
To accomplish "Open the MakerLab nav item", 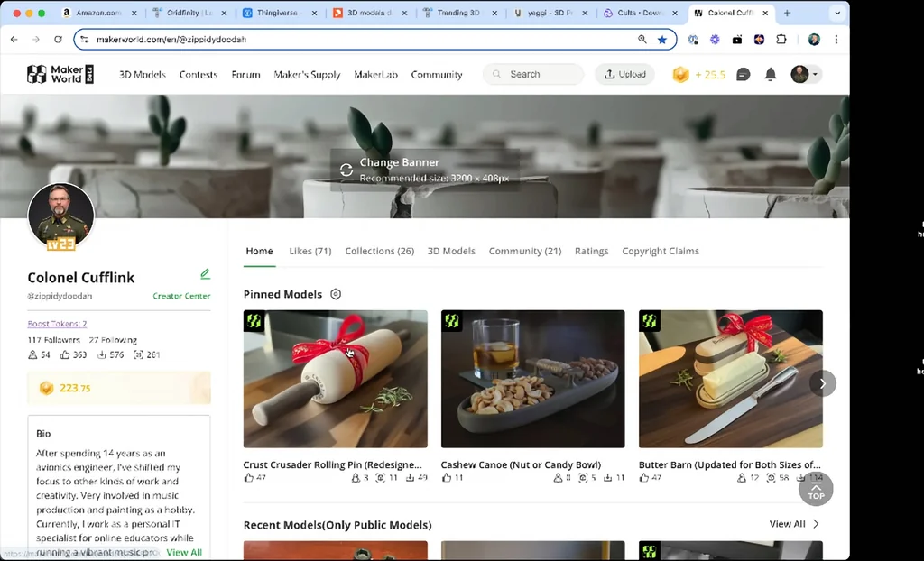I will (375, 74).
